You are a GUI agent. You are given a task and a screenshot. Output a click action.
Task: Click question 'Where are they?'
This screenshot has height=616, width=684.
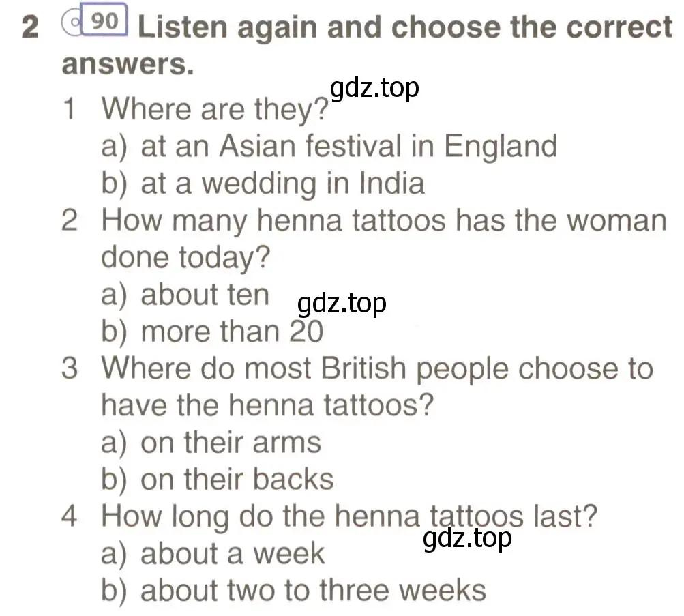click(x=215, y=109)
